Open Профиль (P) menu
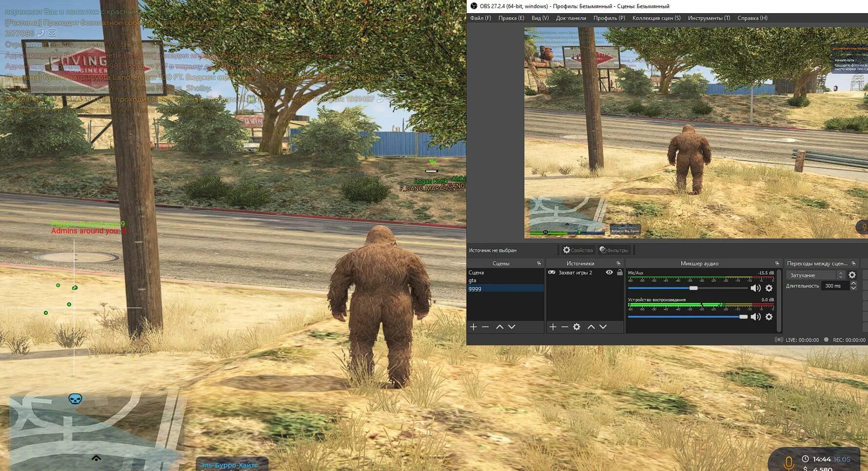This screenshot has width=868, height=471. coord(609,18)
